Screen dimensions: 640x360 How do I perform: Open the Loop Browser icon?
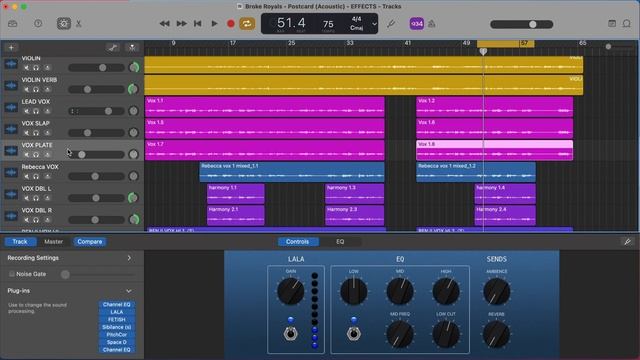coord(627,24)
